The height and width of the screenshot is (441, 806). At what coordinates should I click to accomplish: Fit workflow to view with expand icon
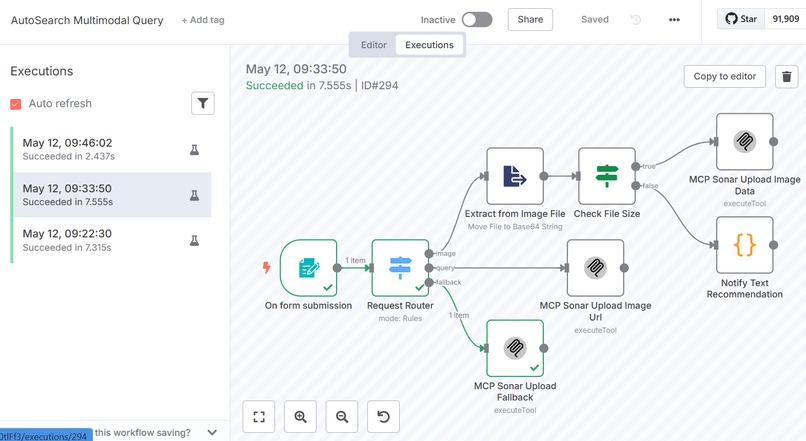click(x=259, y=416)
